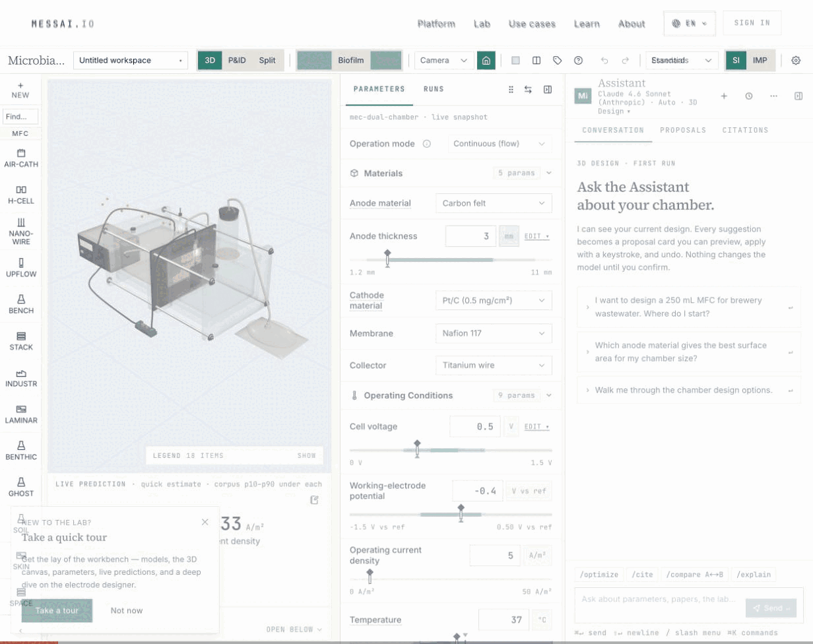Open the tag labels icon in toolbar
Image resolution: width=813 pixels, height=644 pixels.
(558, 60)
